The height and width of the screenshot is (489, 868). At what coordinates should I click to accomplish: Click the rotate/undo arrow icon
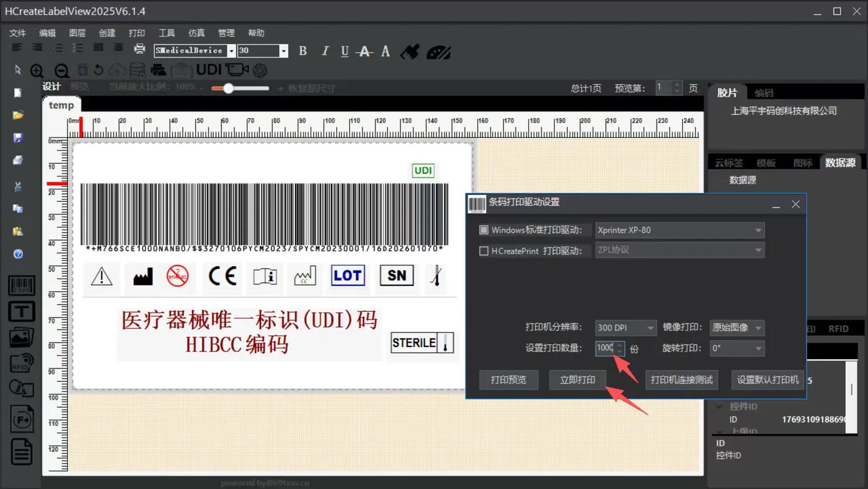click(x=99, y=70)
